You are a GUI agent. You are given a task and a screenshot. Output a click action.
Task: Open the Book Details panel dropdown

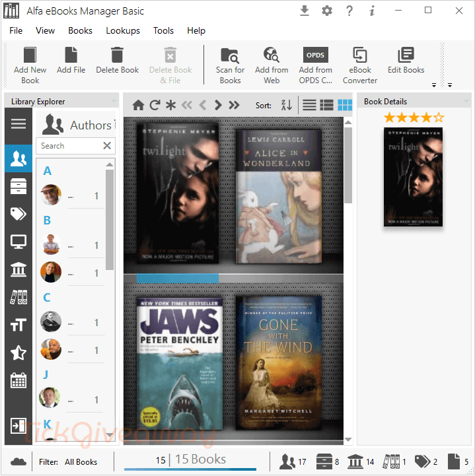click(x=466, y=101)
